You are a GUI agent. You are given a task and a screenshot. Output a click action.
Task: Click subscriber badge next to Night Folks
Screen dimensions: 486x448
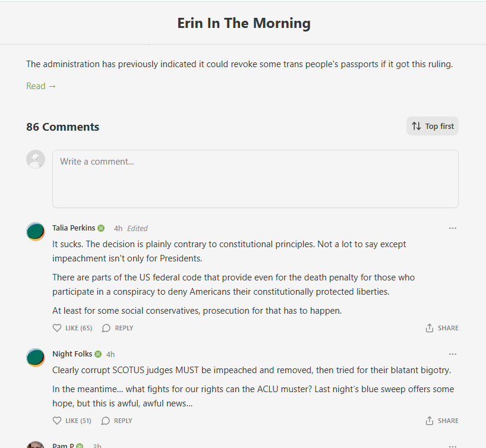coord(98,354)
